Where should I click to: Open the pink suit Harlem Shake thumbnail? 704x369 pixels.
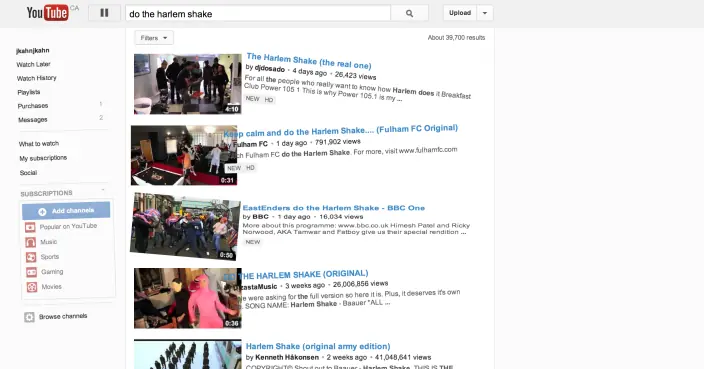188,299
